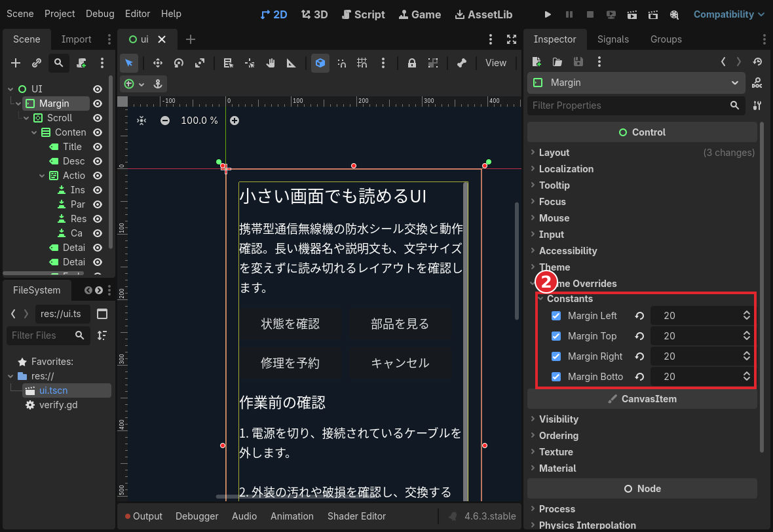Add a new child node
Screen dimensions: 773x532
point(16,63)
